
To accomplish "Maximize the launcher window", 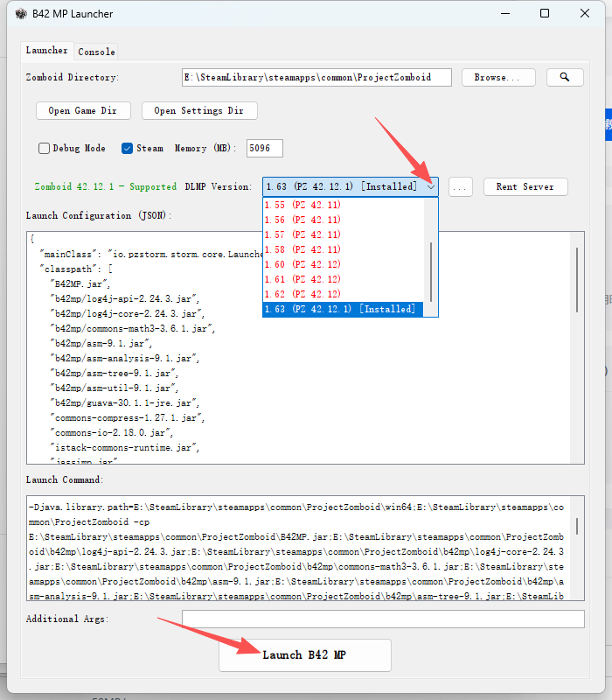I will pos(545,14).
